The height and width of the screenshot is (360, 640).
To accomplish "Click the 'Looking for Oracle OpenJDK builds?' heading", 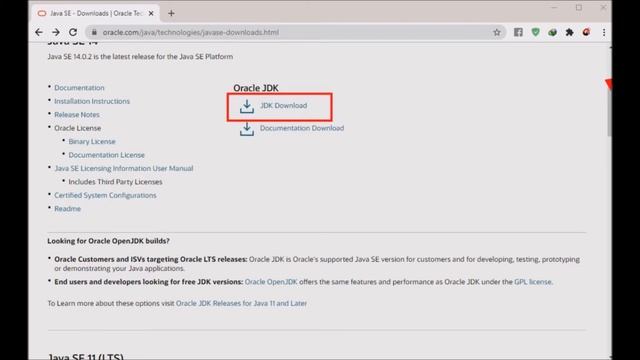I will tap(108, 241).
